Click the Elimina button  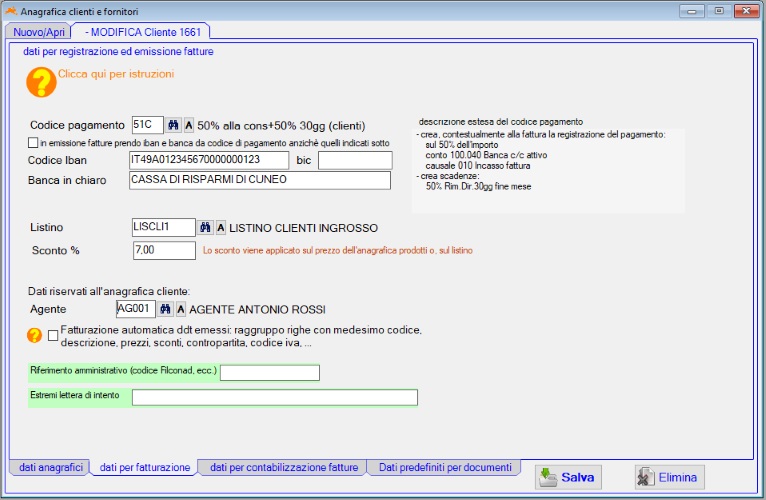(x=669, y=478)
